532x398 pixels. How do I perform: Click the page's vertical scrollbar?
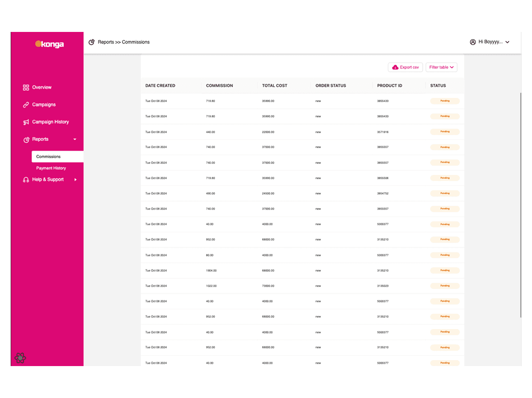[520, 204]
